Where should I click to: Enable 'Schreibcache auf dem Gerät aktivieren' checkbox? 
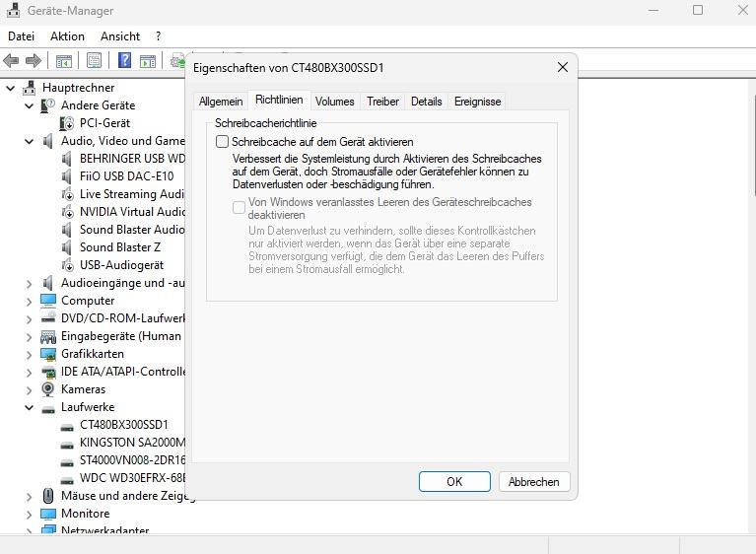(222, 141)
